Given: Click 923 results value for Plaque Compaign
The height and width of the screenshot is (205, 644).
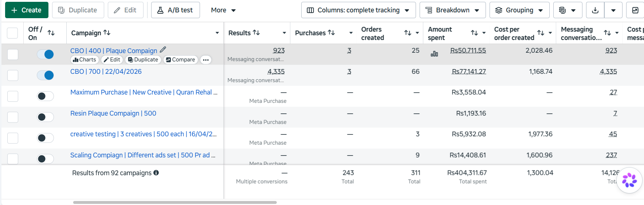Looking at the screenshot, I should point(279,51).
